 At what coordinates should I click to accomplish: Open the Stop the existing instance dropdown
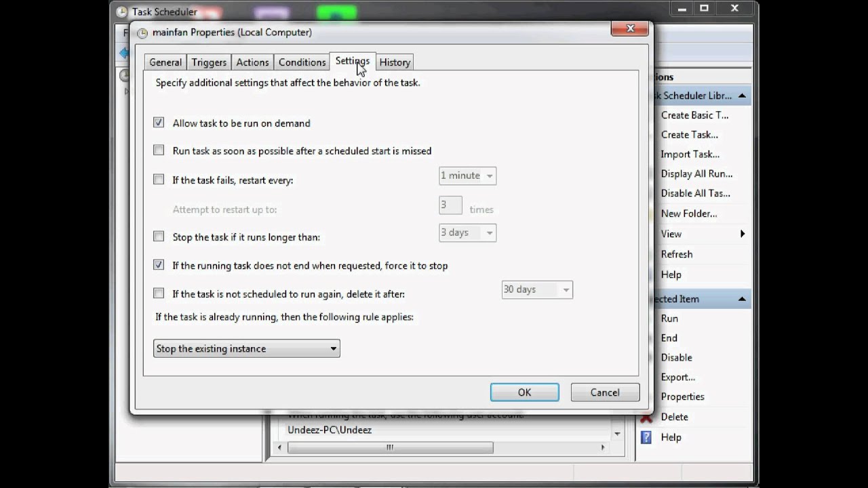[x=333, y=348]
